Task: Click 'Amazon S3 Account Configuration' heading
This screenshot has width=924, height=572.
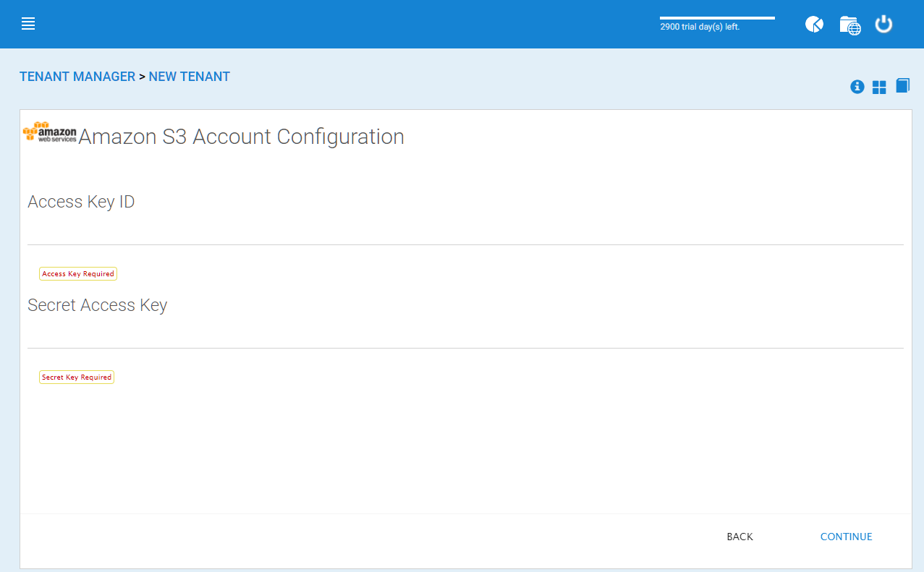Action: (241, 137)
